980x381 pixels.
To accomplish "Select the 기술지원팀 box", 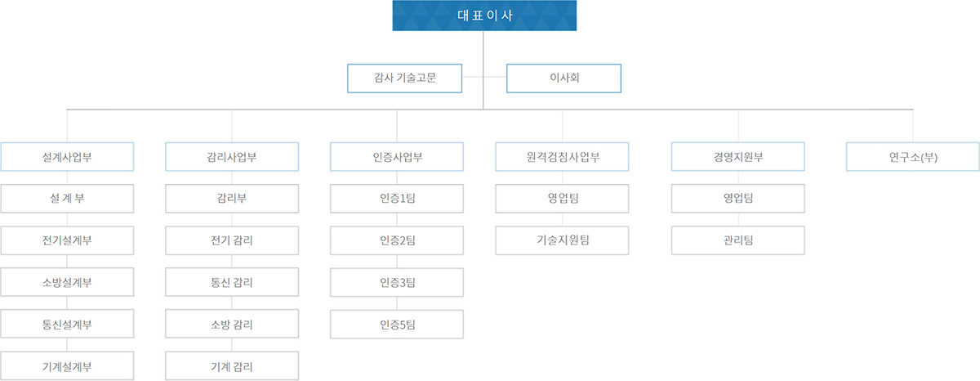I will (563, 240).
